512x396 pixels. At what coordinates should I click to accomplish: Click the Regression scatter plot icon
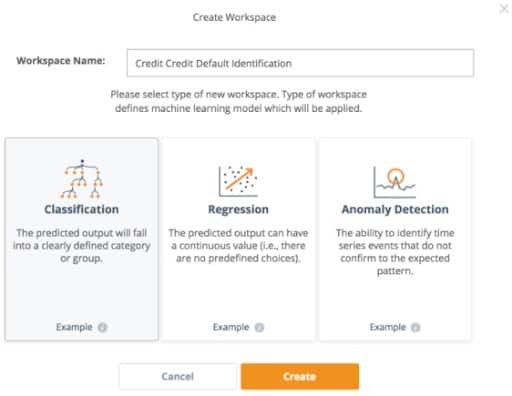238,181
